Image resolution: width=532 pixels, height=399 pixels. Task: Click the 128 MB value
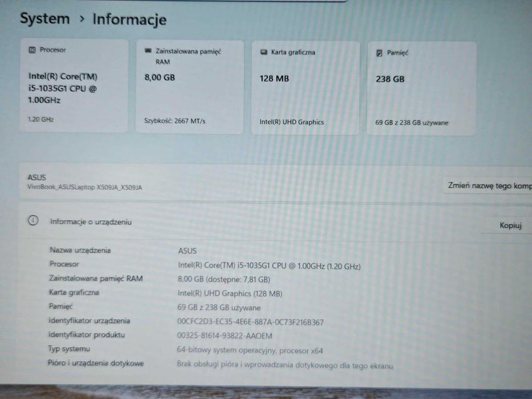tap(274, 79)
